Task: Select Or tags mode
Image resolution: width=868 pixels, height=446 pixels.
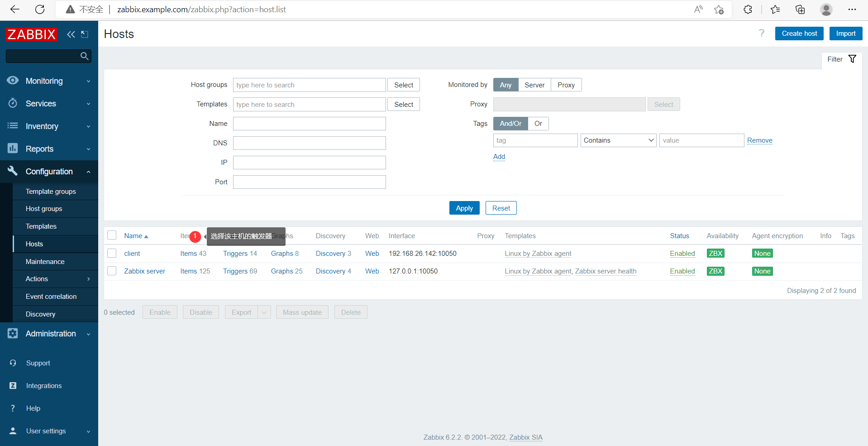Action: click(538, 124)
